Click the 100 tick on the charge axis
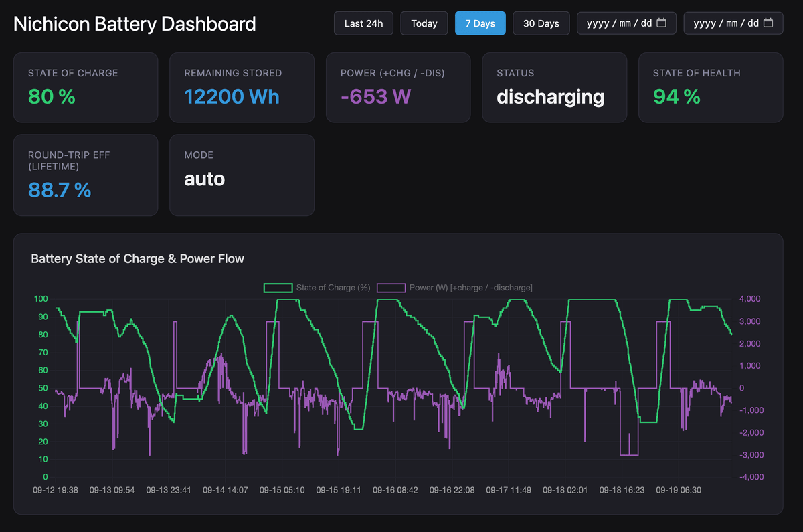This screenshot has width=803, height=532. 41,298
